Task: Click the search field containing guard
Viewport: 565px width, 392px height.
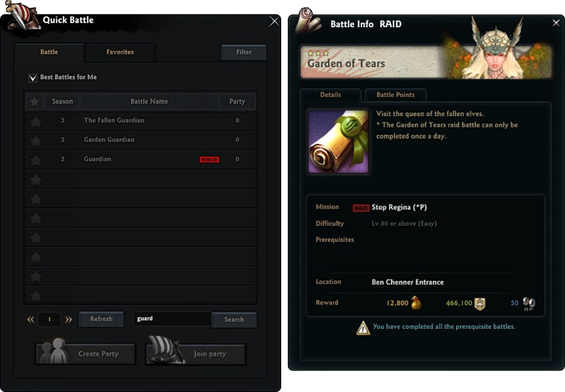Action: (x=172, y=319)
